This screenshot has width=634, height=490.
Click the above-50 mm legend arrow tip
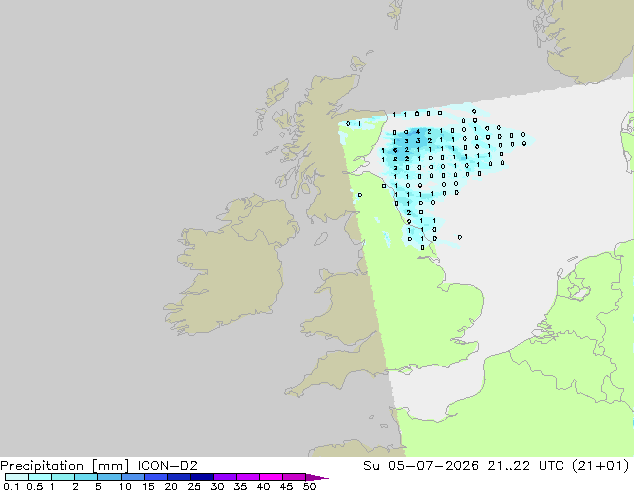[x=317, y=477]
